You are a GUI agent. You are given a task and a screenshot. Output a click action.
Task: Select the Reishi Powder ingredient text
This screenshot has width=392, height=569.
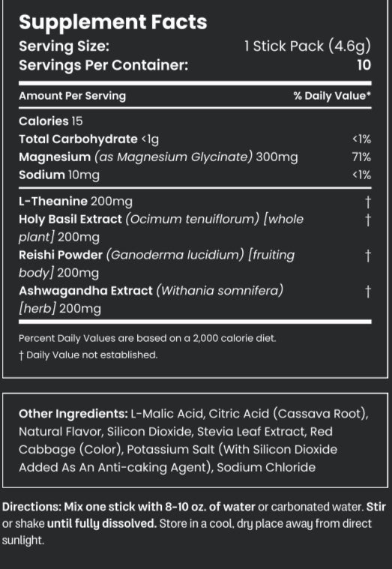157,264
